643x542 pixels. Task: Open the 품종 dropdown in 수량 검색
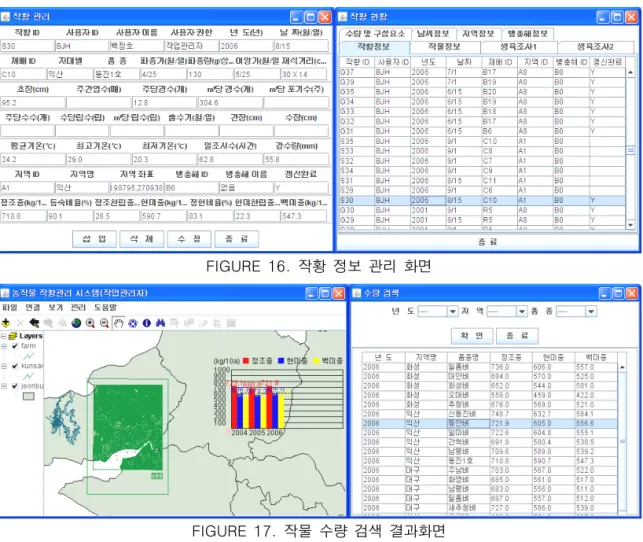591,312
